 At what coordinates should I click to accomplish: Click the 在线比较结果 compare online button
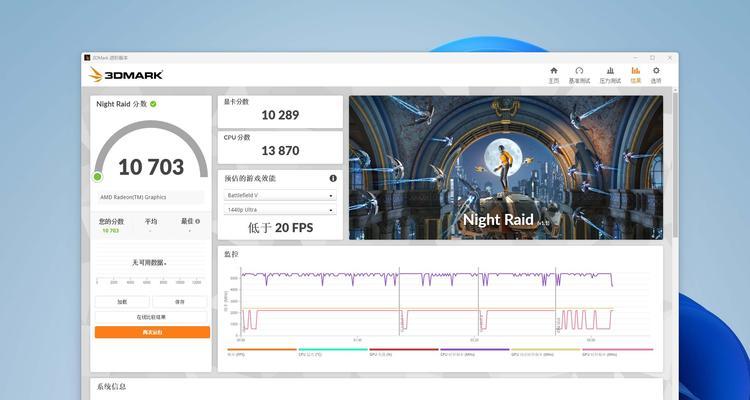click(x=151, y=317)
